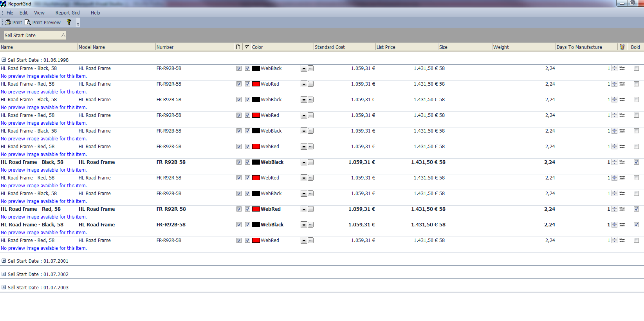Open the Help menu
The image size is (644, 321).
(95, 13)
